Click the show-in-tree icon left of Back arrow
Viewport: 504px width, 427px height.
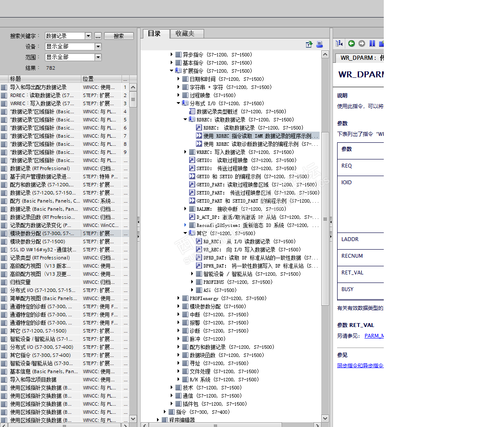point(339,43)
